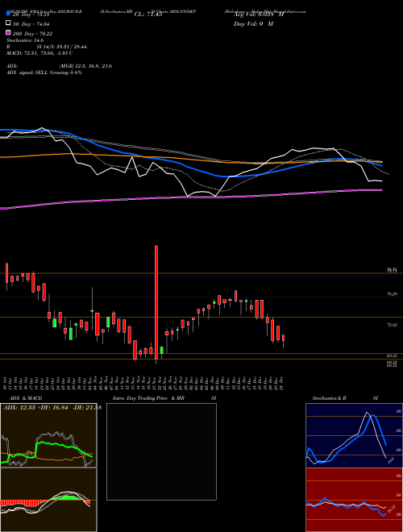Click the '(MGR) 12.3, 16.8, 21.6' ADX values
This screenshot has width=403, height=532.
(85, 66)
